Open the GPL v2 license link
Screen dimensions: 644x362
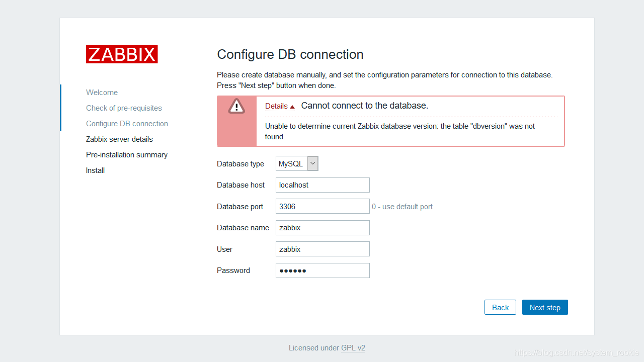(353, 348)
